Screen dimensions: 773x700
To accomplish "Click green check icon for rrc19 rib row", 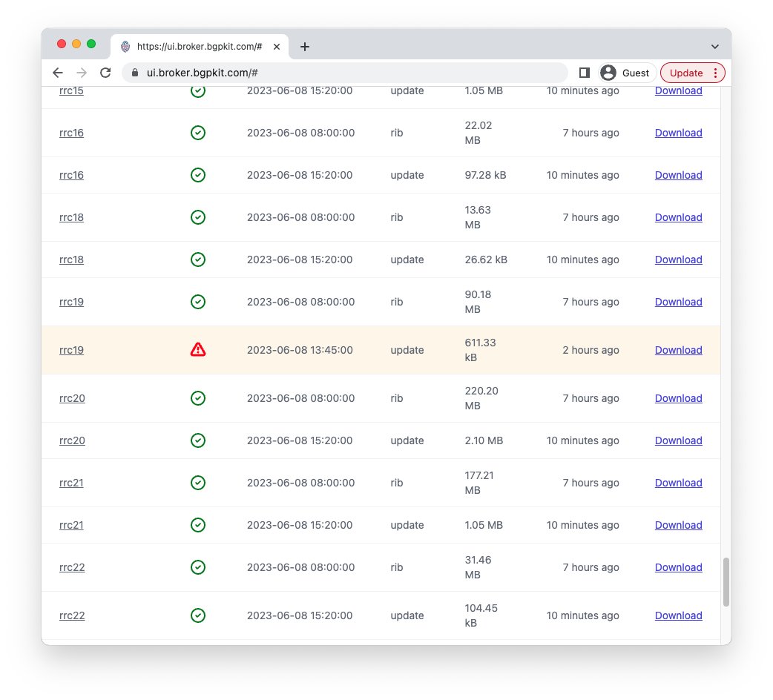I will [x=198, y=302].
